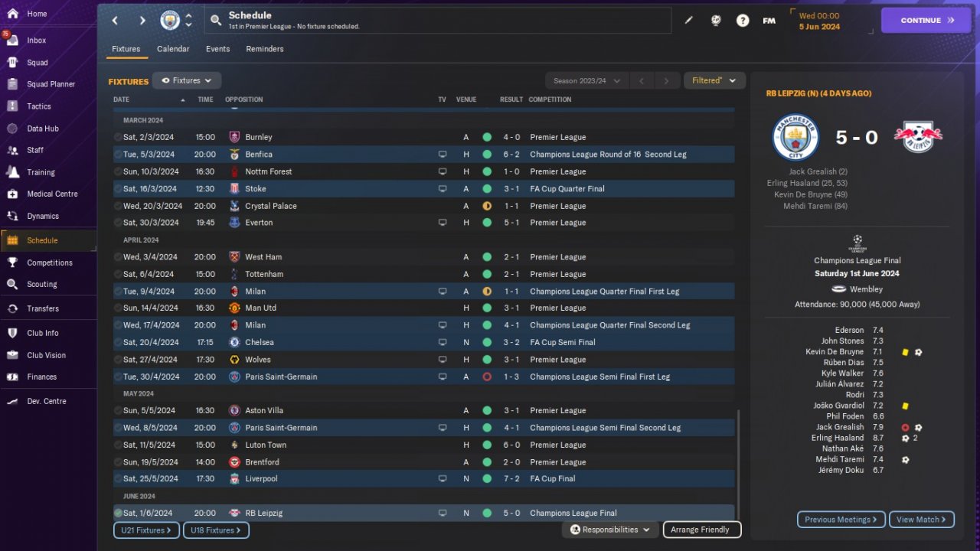Image resolution: width=980 pixels, height=551 pixels.
Task: Switch to the Calendar tab
Action: point(173,49)
